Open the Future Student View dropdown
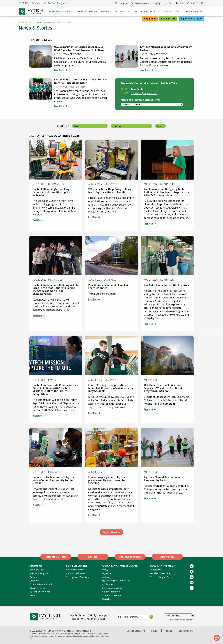 point(132,617)
